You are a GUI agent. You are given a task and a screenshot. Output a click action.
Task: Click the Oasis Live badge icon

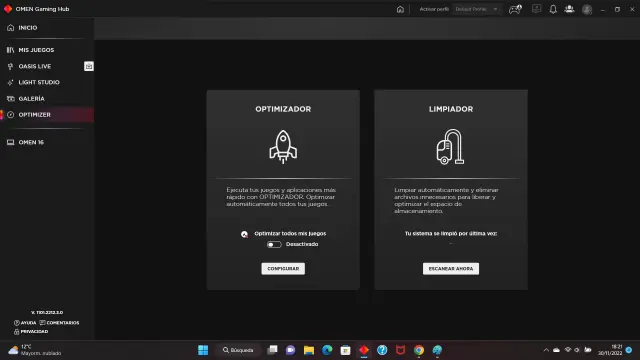tap(89, 66)
